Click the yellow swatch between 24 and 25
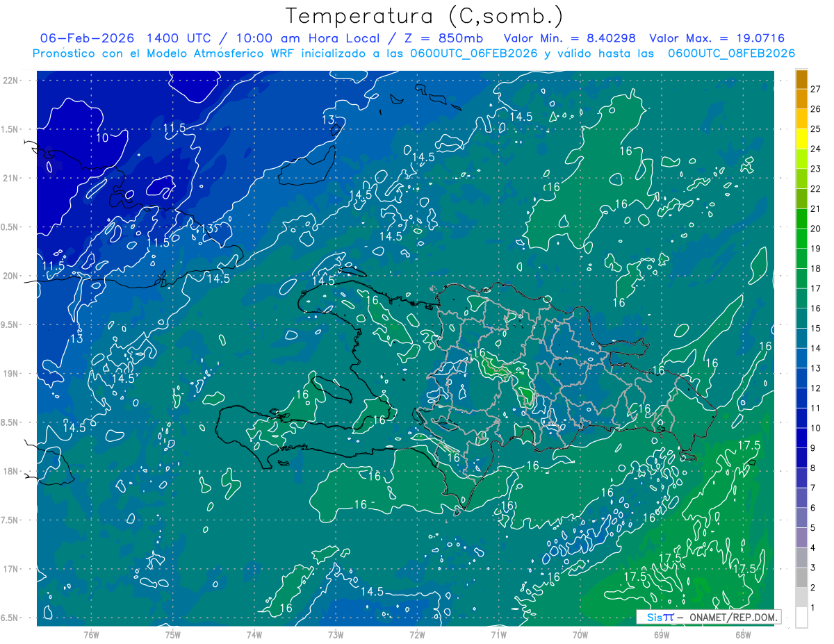The image size is (834, 644). point(801,139)
